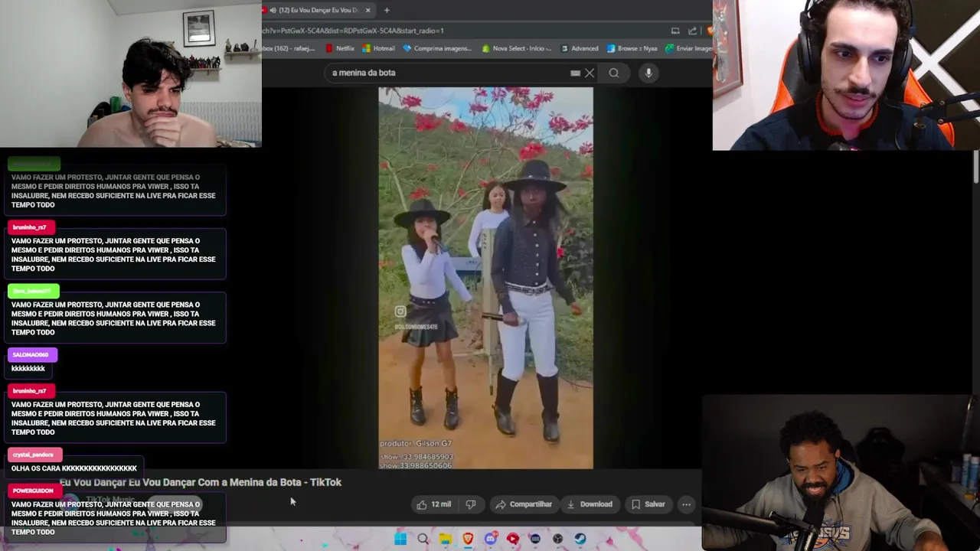The image size is (980, 551).
Task: Switch to Brave browser in the taskbar
Action: tap(468, 539)
